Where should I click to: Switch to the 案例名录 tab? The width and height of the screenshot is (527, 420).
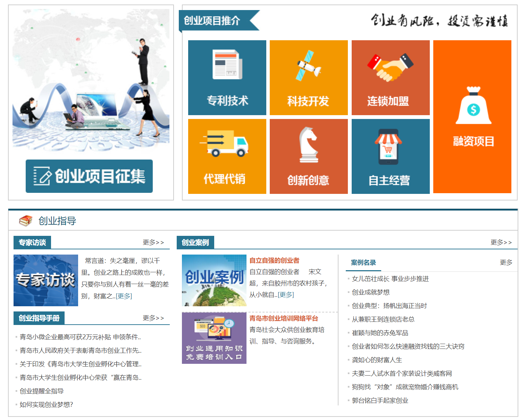pyautogui.click(x=363, y=263)
